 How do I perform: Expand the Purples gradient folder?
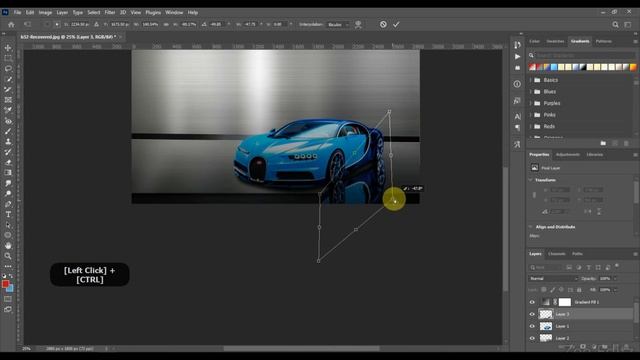point(531,103)
